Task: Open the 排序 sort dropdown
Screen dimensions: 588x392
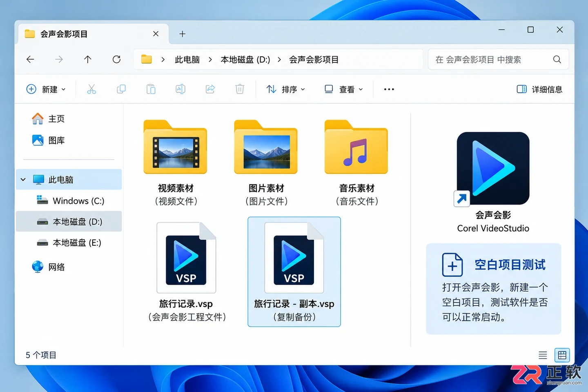Action: pos(285,89)
